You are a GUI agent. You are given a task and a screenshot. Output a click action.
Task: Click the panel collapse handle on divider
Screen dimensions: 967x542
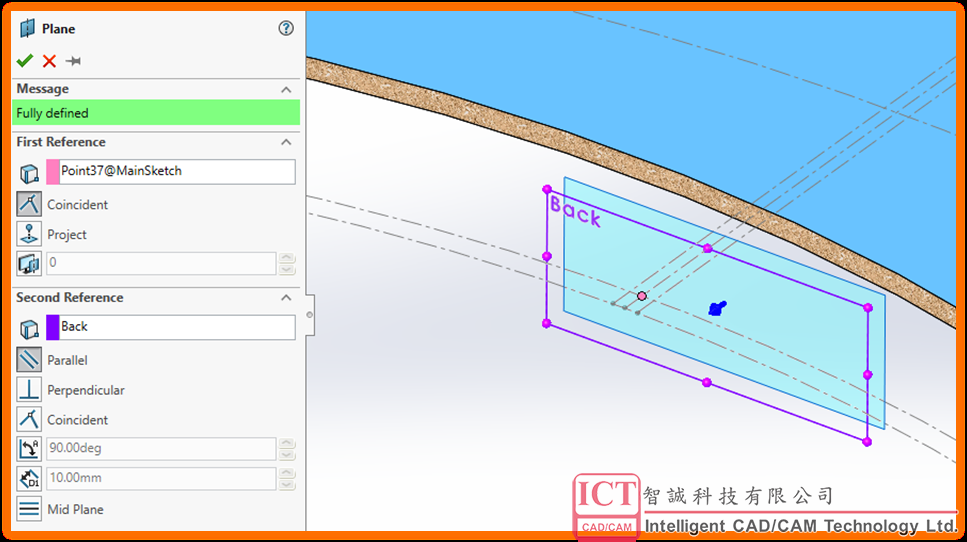point(310,314)
